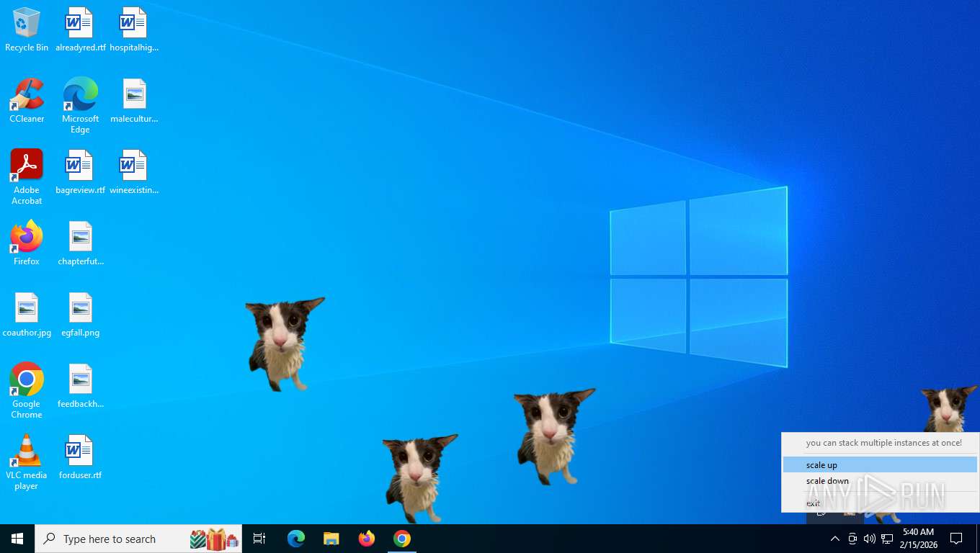Select the forduser.rtf file icon

coord(80,458)
